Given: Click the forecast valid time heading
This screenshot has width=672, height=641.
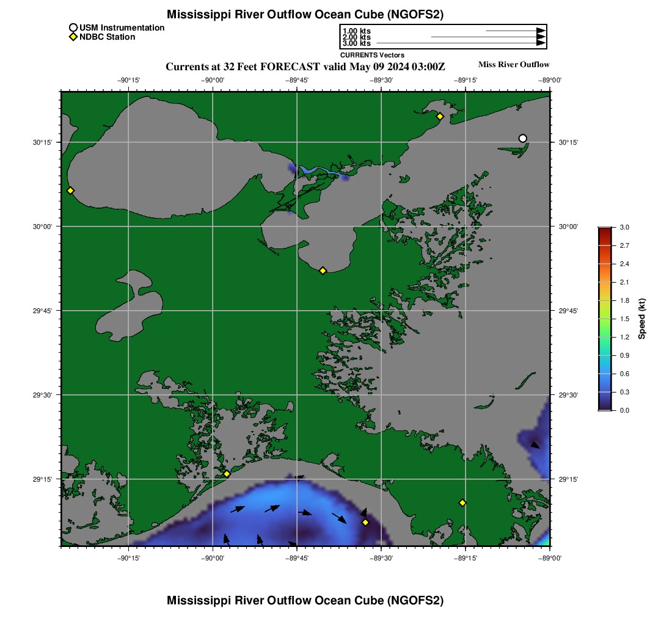Looking at the screenshot, I should tap(305, 66).
